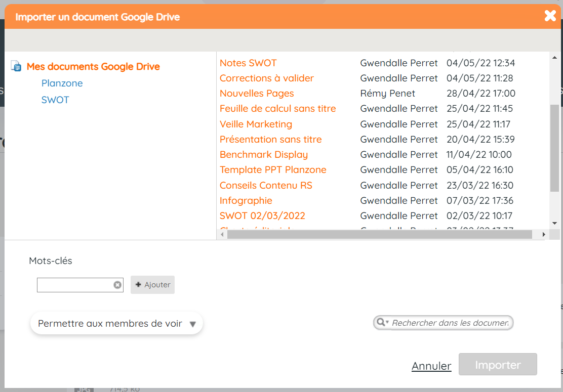Click the Annuler link
Screen dimensions: 563x392
[431, 366]
